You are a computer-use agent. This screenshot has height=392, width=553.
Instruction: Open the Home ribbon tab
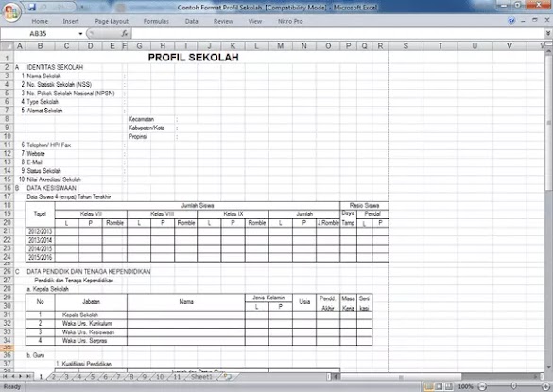(40, 21)
